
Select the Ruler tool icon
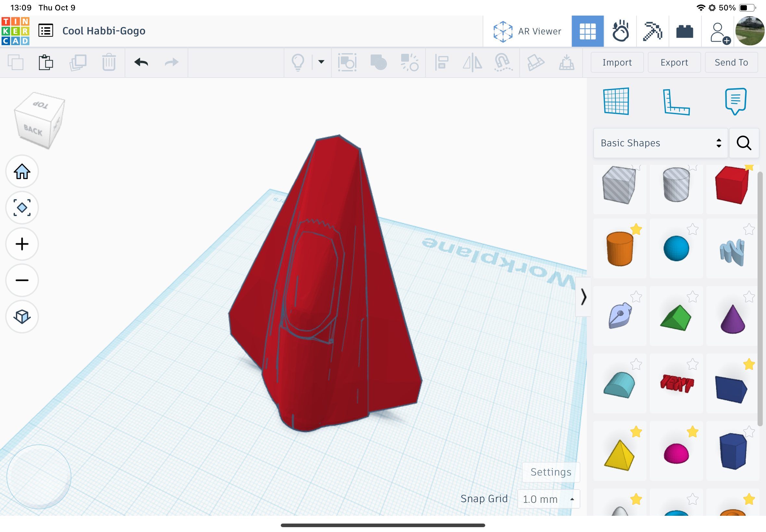coord(676,102)
